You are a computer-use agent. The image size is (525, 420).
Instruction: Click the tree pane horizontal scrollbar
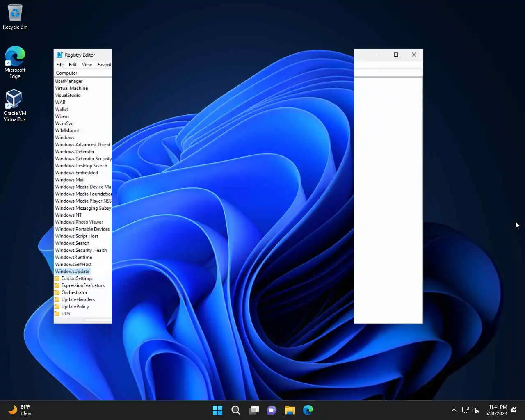96,320
